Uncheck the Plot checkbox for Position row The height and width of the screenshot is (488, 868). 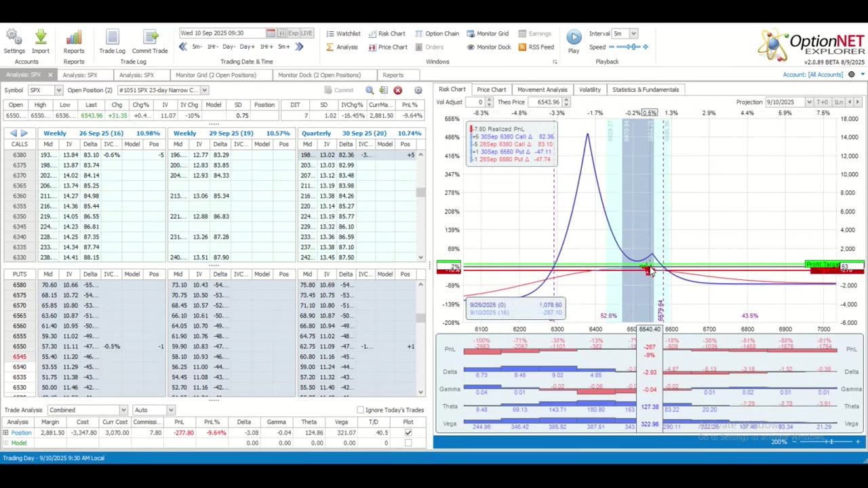[x=408, y=432]
